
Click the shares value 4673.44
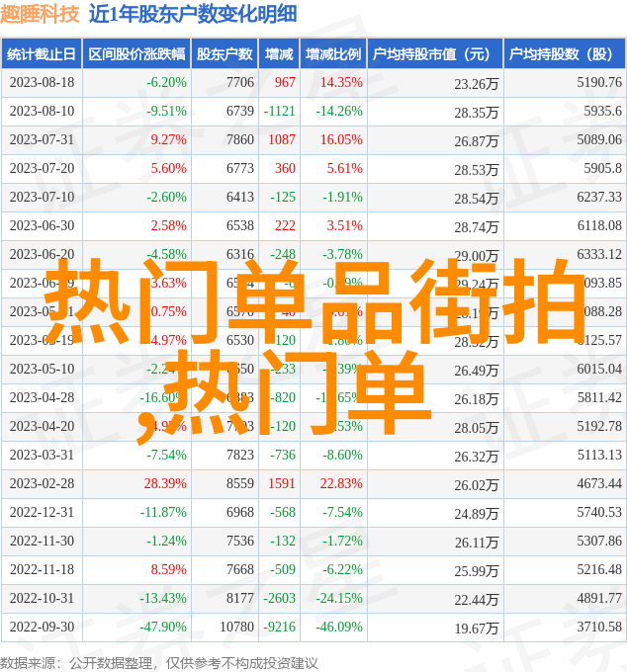pyautogui.click(x=599, y=484)
